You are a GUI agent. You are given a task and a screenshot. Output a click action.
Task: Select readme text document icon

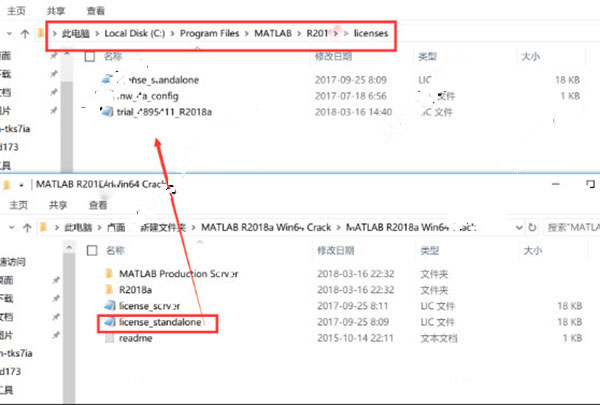pyautogui.click(x=109, y=338)
